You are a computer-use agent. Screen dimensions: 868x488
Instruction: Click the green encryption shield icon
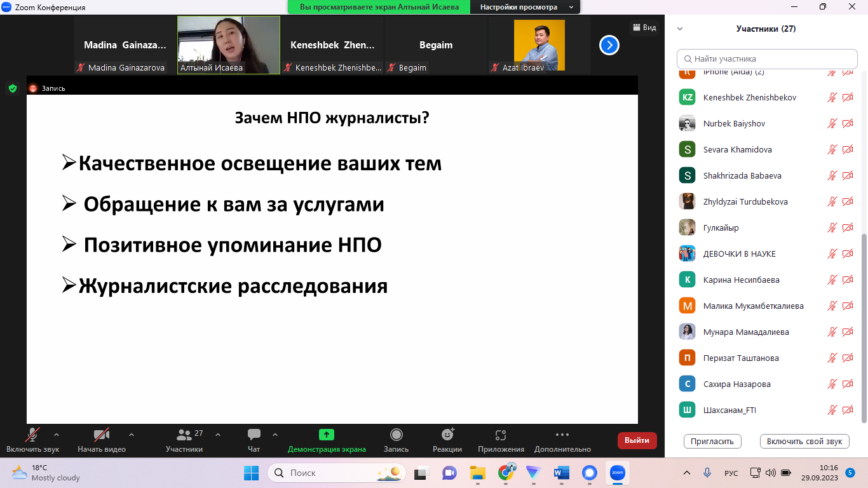pos(13,88)
